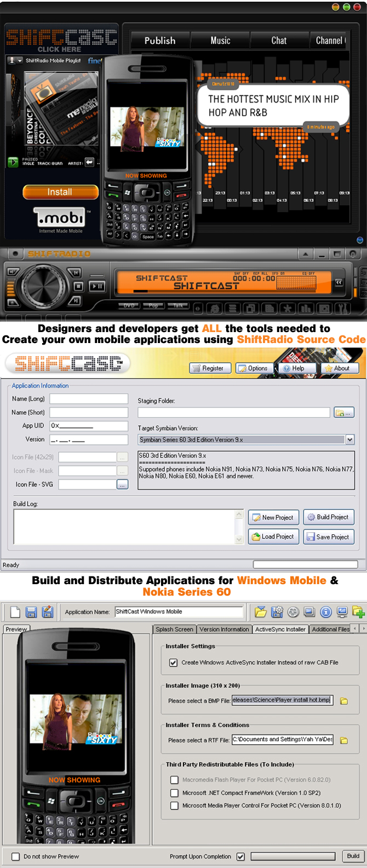Toggle Create Windows ActiveSync Installer checkbox
This screenshot has height=868, width=367.
pos(173,663)
